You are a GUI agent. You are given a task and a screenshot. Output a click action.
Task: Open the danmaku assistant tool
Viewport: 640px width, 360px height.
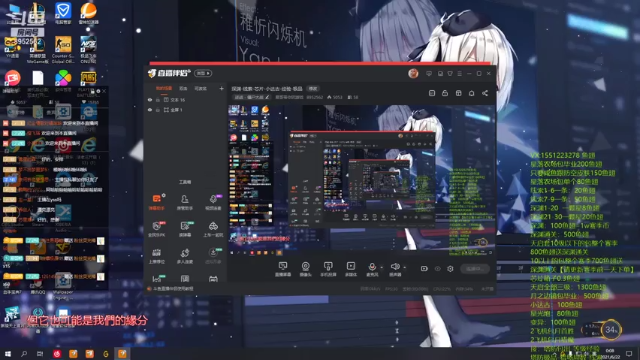[x=156, y=202]
